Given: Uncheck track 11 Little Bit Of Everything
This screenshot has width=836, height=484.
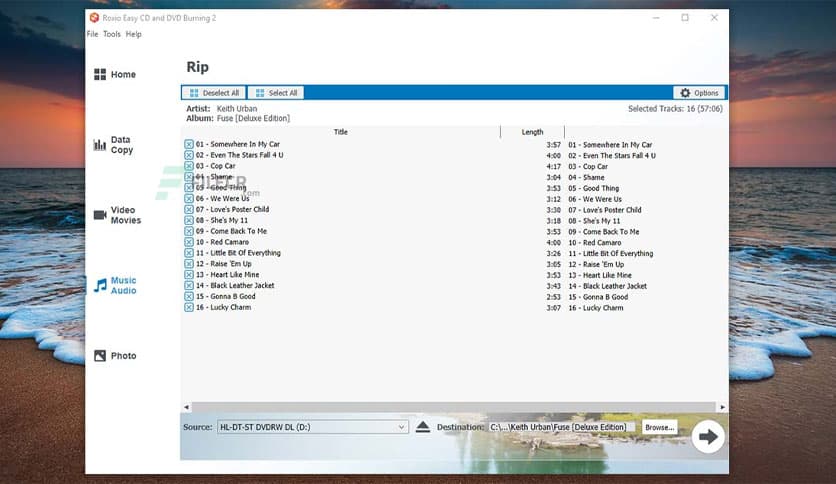Looking at the screenshot, I should coord(189,253).
